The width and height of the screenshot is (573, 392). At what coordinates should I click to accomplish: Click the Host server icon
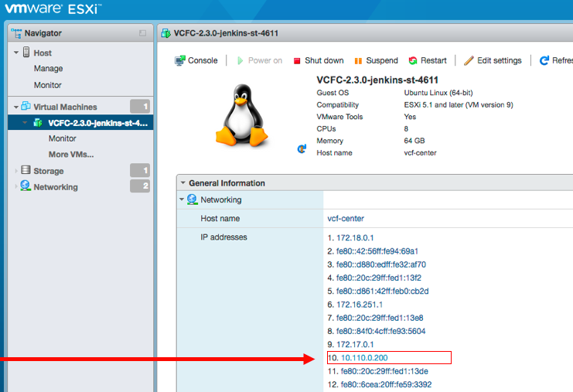click(x=26, y=53)
